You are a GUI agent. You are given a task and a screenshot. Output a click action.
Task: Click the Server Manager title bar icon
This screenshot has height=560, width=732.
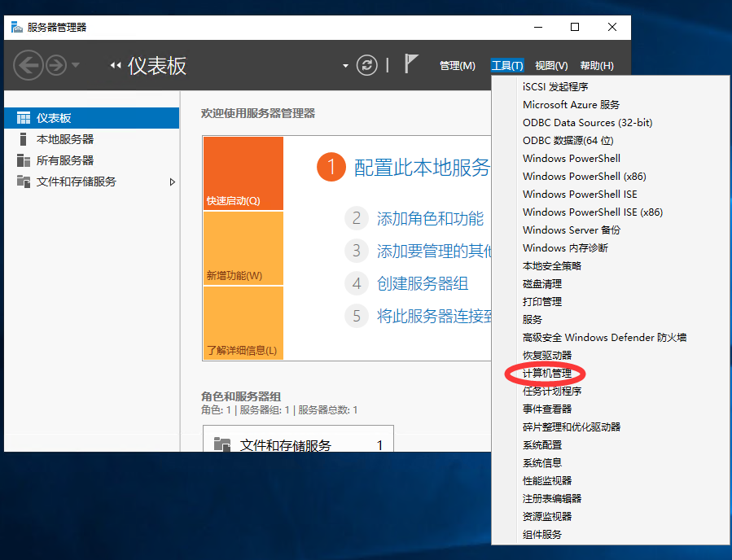click(17, 27)
